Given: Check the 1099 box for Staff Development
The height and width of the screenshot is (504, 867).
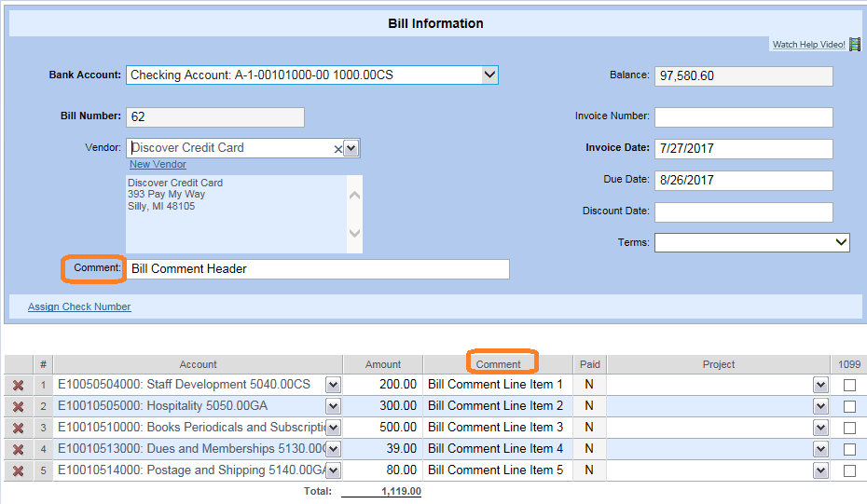Looking at the screenshot, I should click(849, 385).
